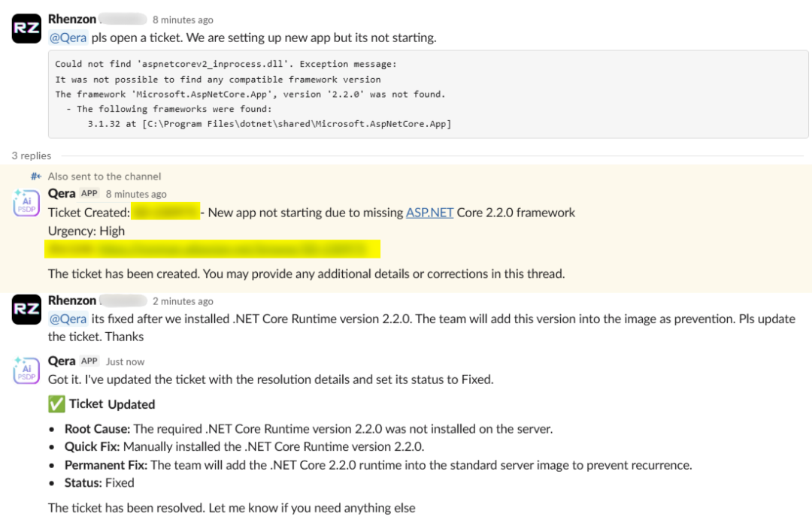Screen dimensions: 812x526
Task: Open the '8 minutes ago' timestamp on Rhenzon's message
Action: [x=183, y=20]
